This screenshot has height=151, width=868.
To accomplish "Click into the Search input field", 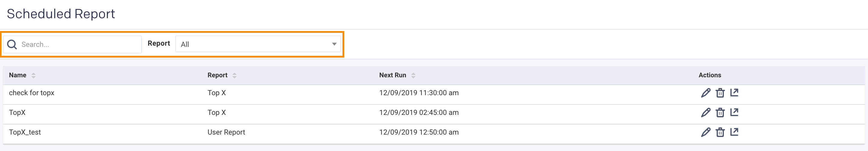I will click(79, 44).
